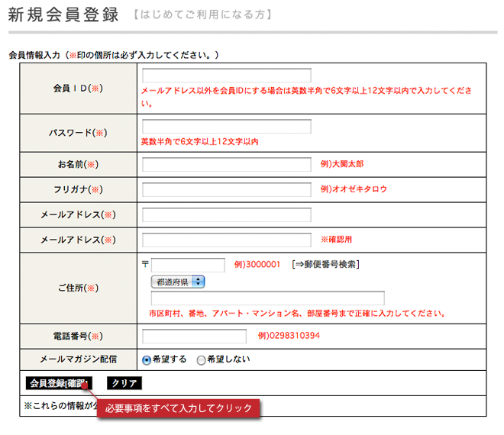The image size is (504, 435).
Task: Click the 例)3000001 example text
Action: coord(257,264)
